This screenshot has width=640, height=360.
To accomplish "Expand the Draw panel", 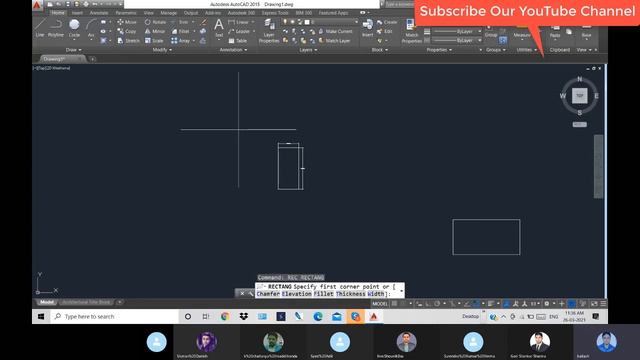I will tap(73, 50).
